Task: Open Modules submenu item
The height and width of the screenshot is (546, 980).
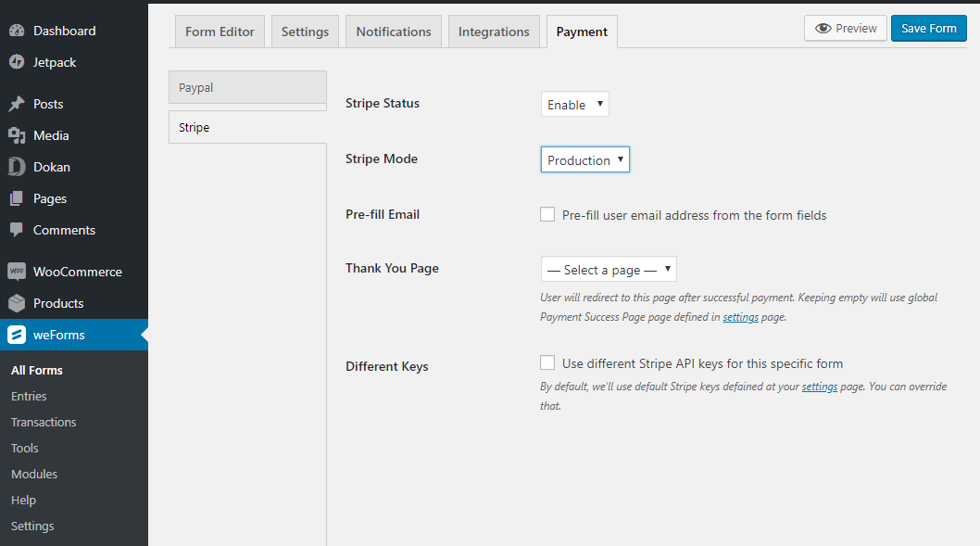Action: click(34, 474)
